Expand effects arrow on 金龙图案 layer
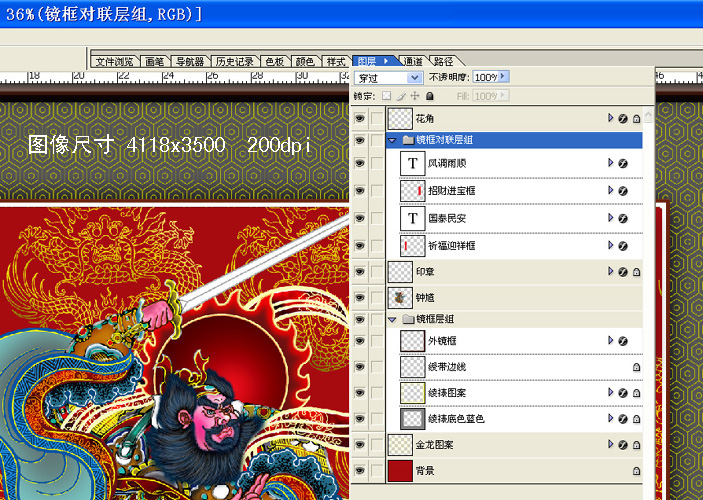The image size is (703, 500). [x=610, y=443]
